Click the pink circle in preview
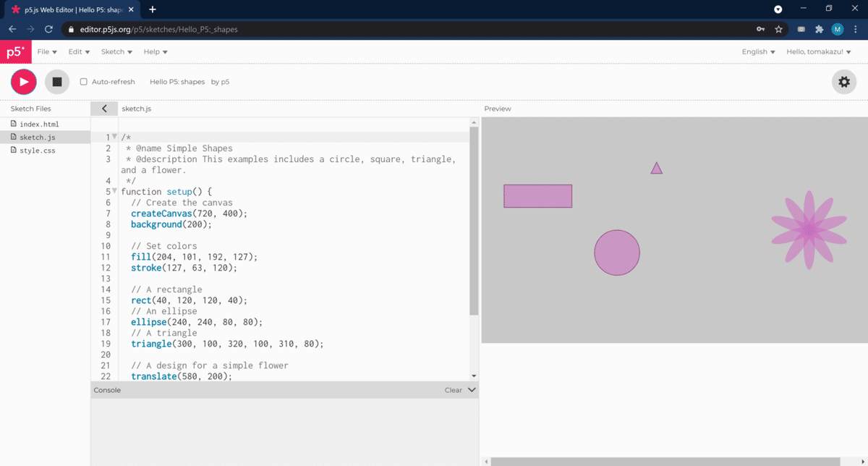 617,253
